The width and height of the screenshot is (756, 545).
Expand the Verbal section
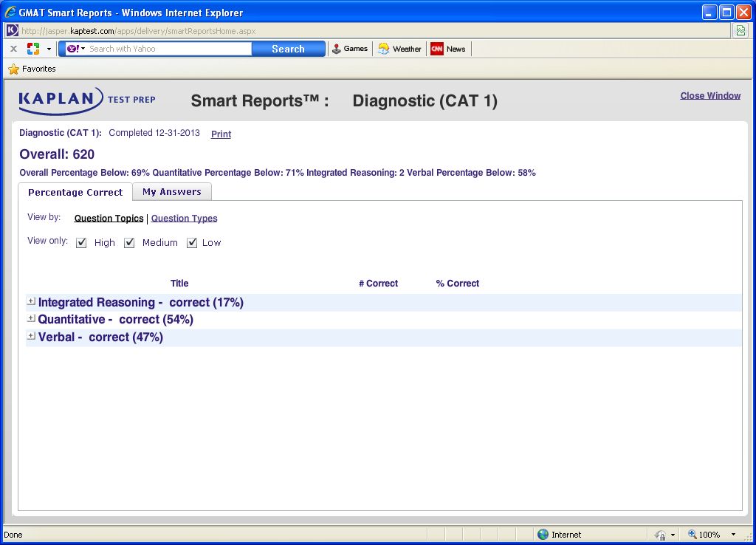coord(31,336)
